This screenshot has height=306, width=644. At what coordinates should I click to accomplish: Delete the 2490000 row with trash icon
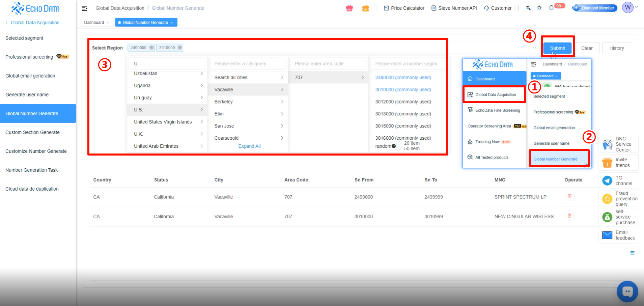569,196
